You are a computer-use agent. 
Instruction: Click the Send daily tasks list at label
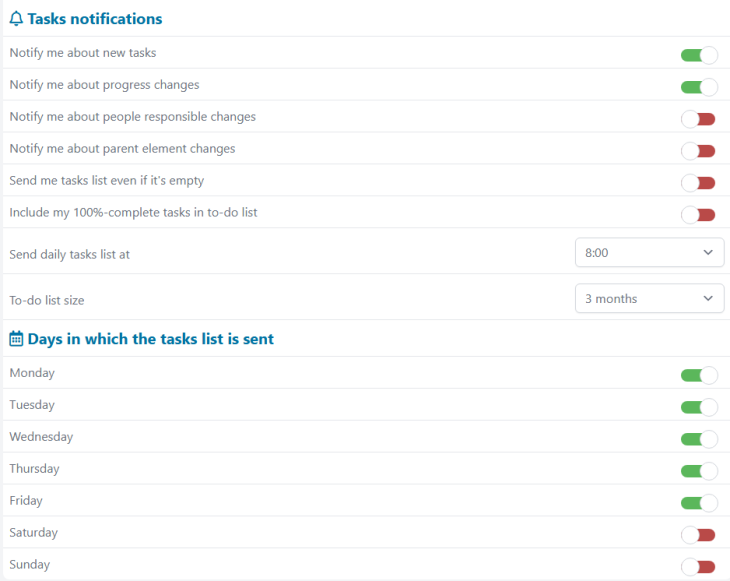70,254
